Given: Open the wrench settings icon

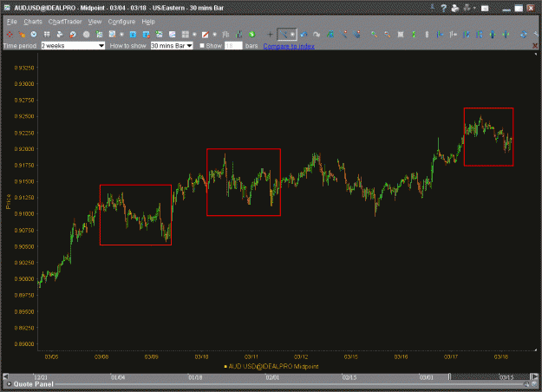Looking at the screenshot, I should 536,34.
